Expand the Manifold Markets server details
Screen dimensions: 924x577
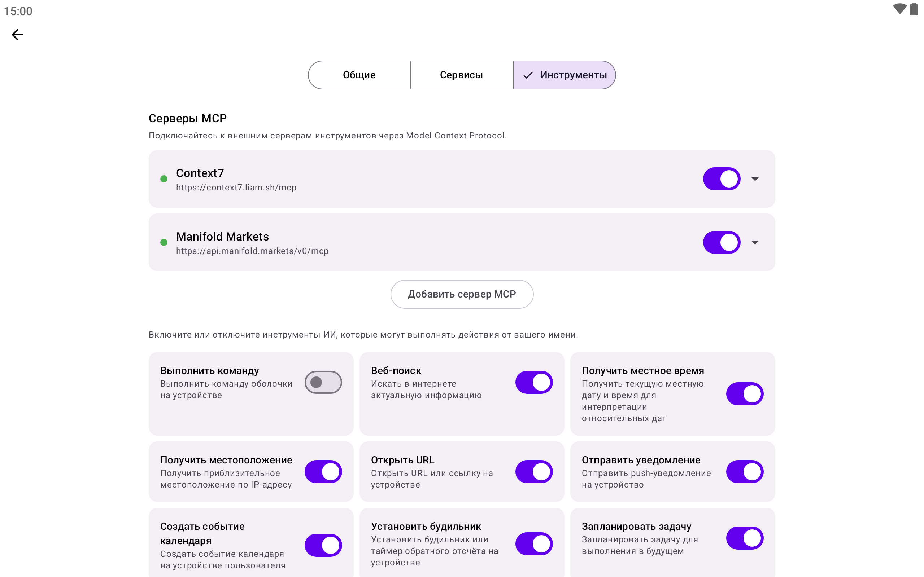coord(755,242)
